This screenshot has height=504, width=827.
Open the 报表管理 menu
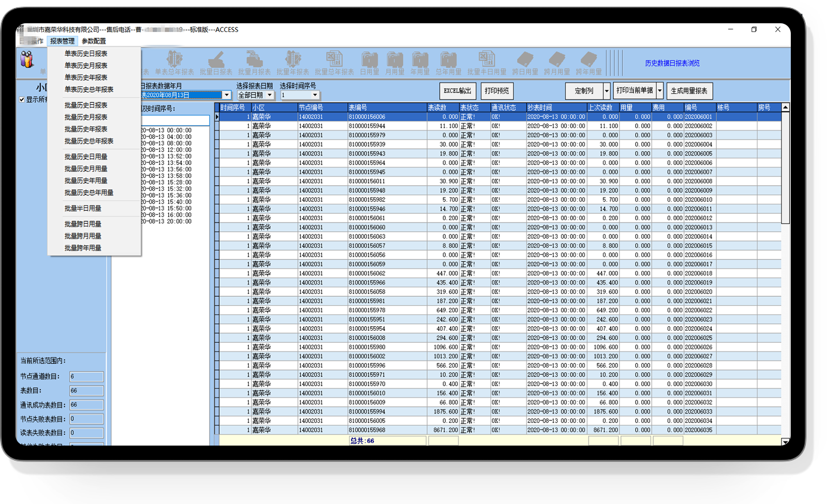[x=62, y=41]
